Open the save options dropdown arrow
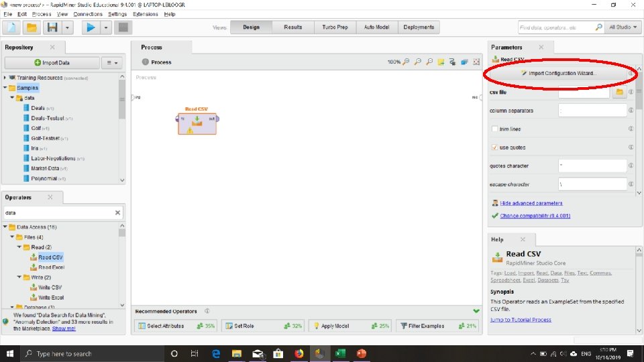The height and width of the screenshot is (362, 644). click(67, 27)
